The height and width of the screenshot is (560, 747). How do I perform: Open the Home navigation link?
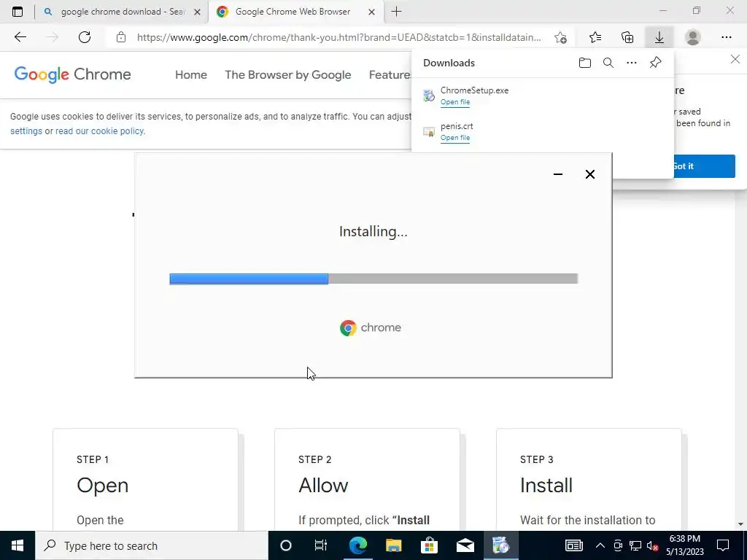(191, 75)
